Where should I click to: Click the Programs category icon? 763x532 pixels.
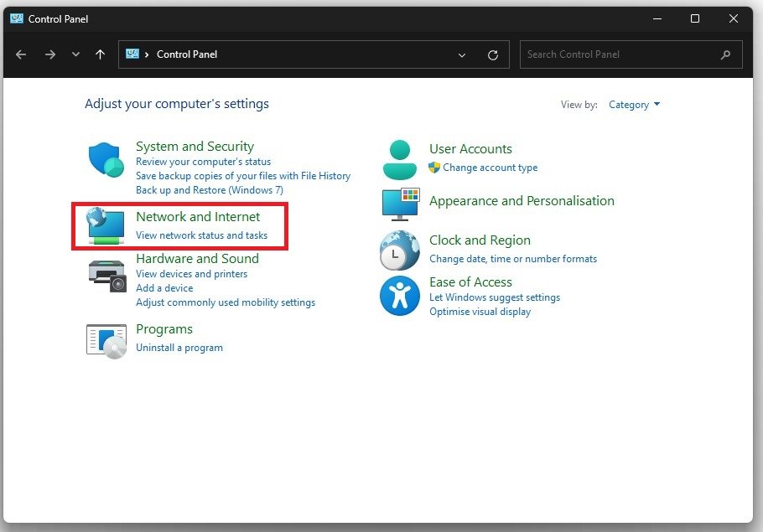[x=106, y=339]
